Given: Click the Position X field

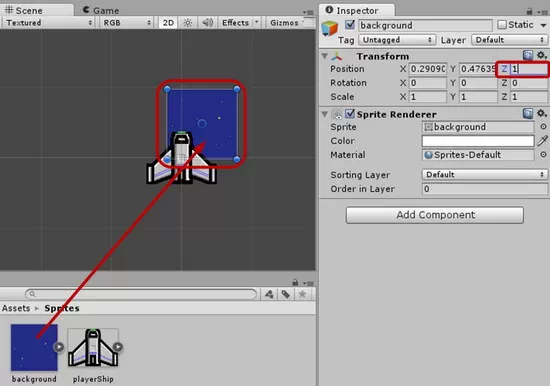Looking at the screenshot, I should point(428,68).
